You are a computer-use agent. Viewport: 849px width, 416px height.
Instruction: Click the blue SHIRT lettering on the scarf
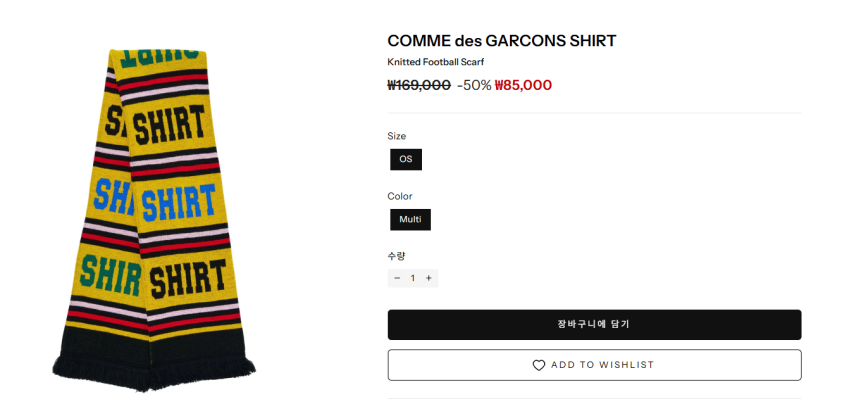coord(178,202)
